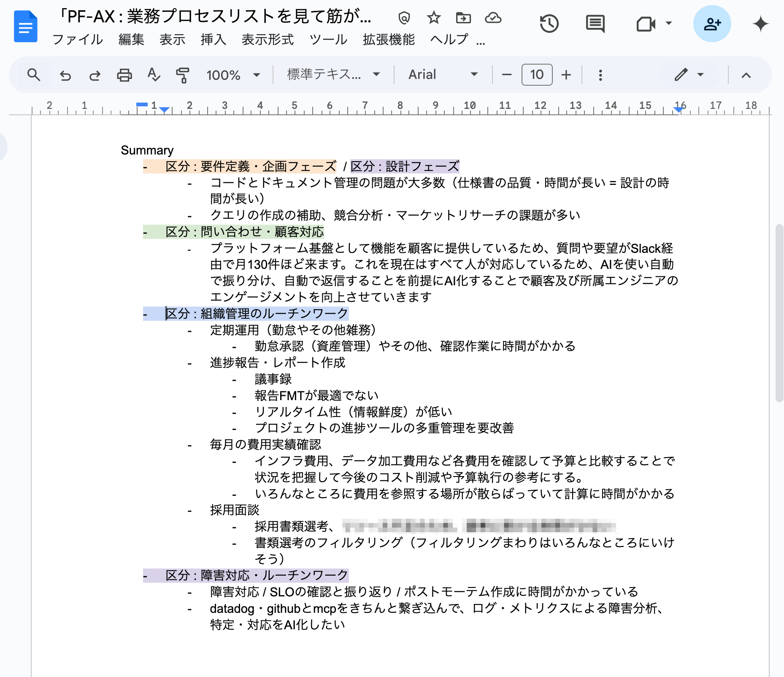Viewport: 784px width, 677px height.
Task: Click the 定期運用 bullet line
Action: (293, 330)
